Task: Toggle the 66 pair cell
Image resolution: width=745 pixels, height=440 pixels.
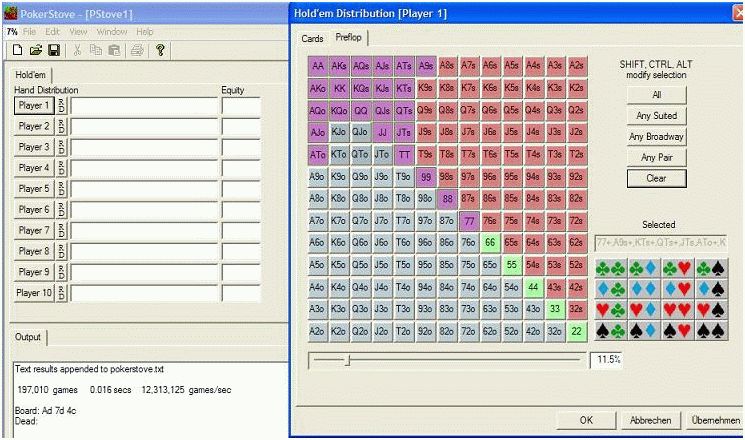Action: point(490,242)
